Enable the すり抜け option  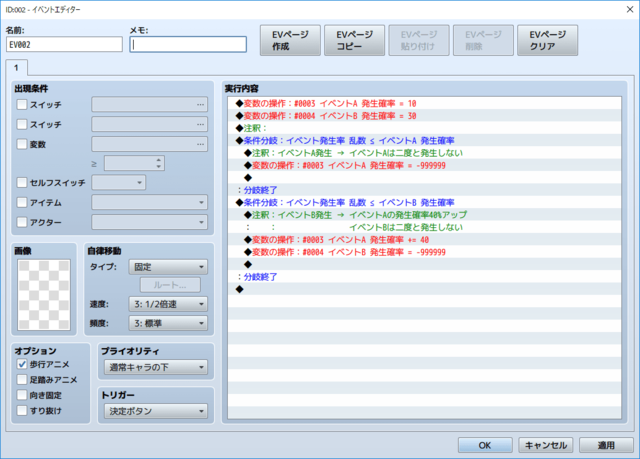pyautogui.click(x=22, y=410)
